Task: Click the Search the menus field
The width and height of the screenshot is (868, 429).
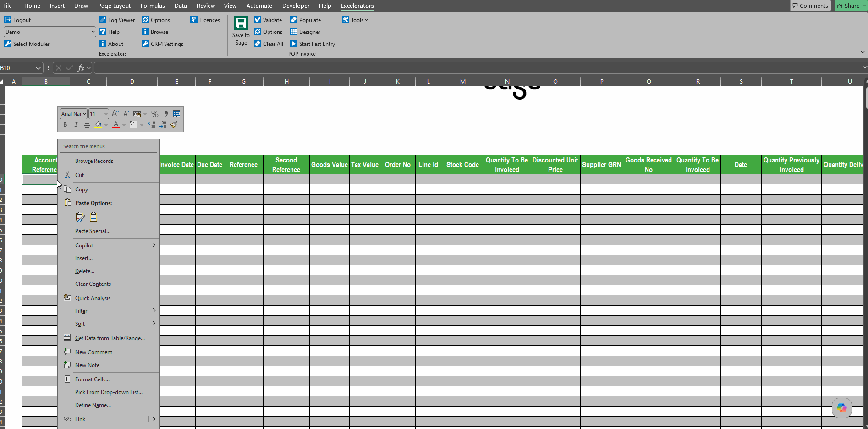Action: 109,147
